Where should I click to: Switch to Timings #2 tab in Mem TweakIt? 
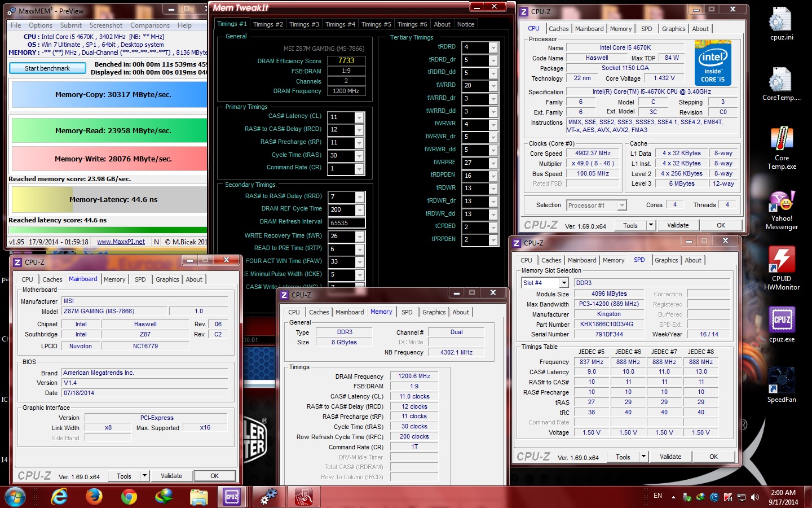coord(268,24)
